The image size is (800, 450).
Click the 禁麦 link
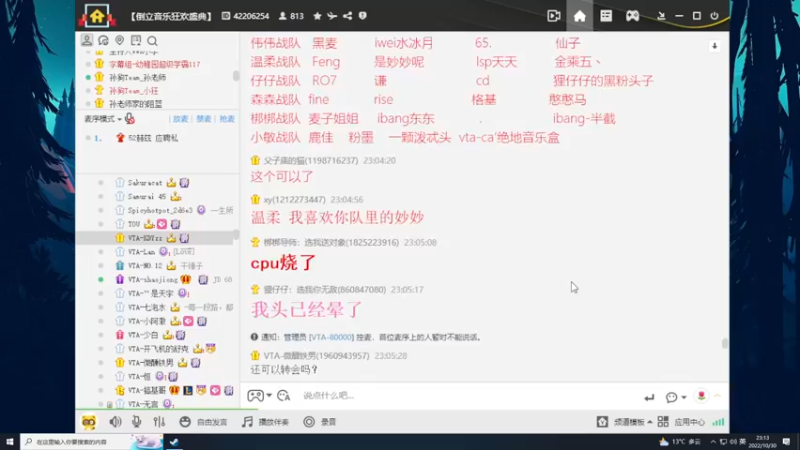tap(204, 119)
